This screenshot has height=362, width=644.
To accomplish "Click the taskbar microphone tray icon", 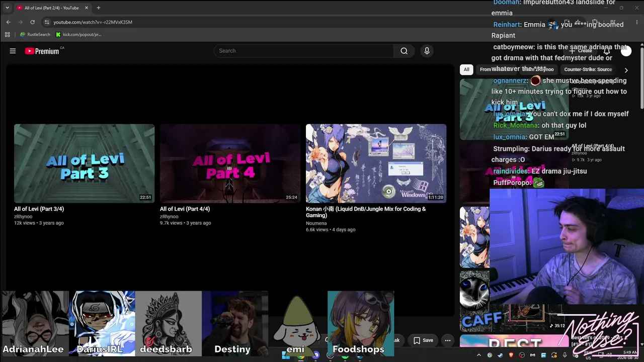I will (x=565, y=355).
